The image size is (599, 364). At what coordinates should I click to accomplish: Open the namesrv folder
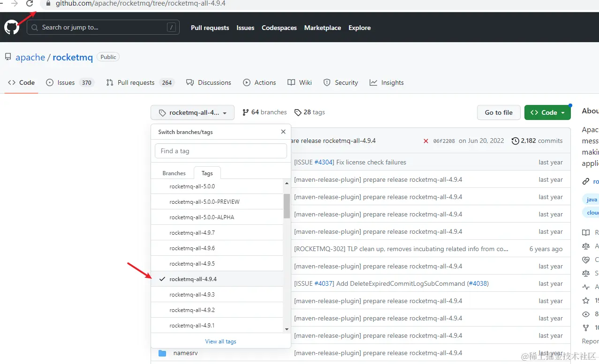pos(185,353)
